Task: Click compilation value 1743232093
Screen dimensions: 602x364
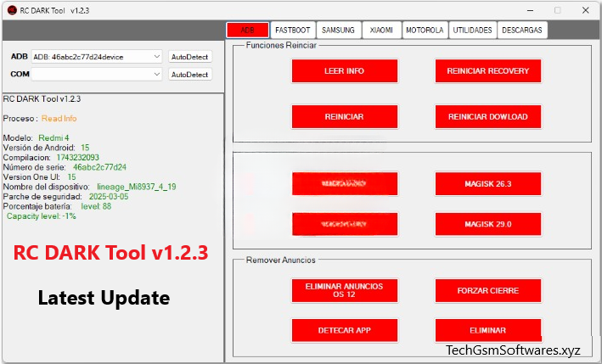Action: click(77, 157)
